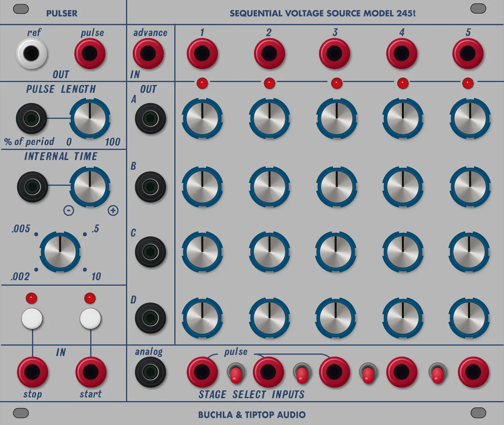This screenshot has height=425, width=504.
Task: Click the red start input jack
Action: tap(91, 372)
